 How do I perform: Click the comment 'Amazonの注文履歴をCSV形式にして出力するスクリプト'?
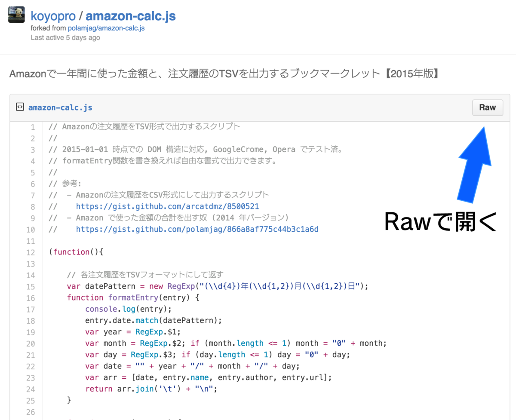tap(159, 195)
